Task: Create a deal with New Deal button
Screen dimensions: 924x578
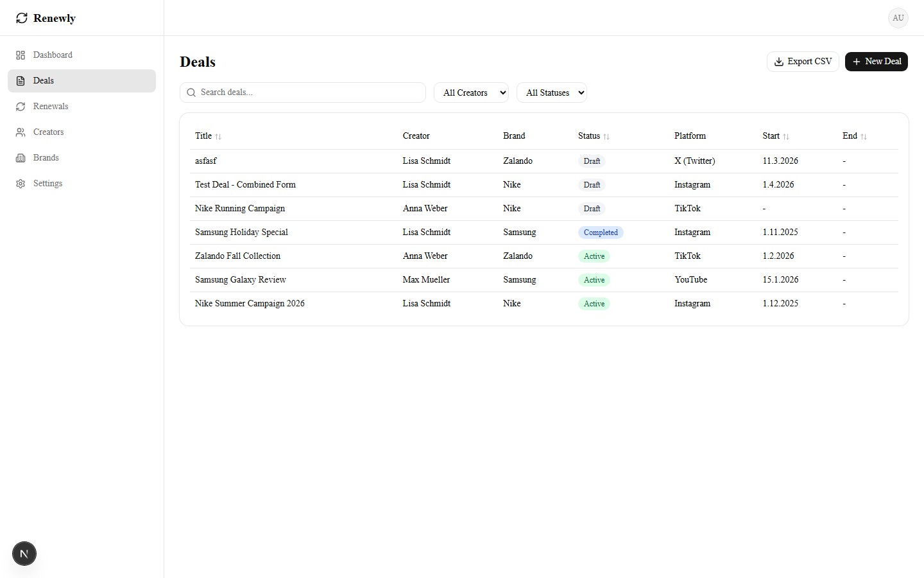Action: (876, 62)
